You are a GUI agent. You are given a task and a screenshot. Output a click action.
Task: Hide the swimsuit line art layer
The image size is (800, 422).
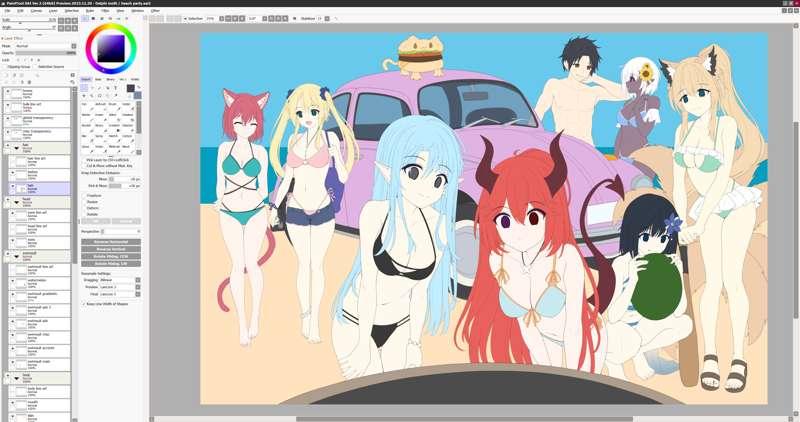[x=12, y=267]
